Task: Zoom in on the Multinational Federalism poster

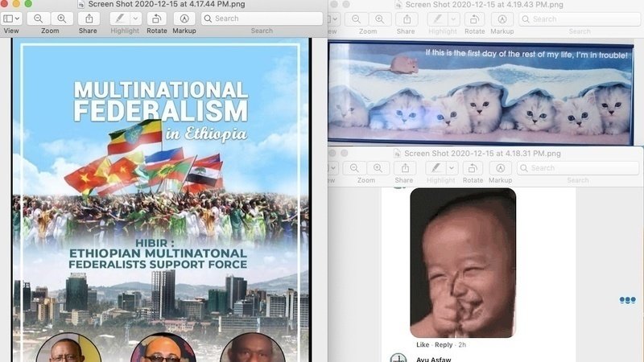Action: tap(60, 18)
